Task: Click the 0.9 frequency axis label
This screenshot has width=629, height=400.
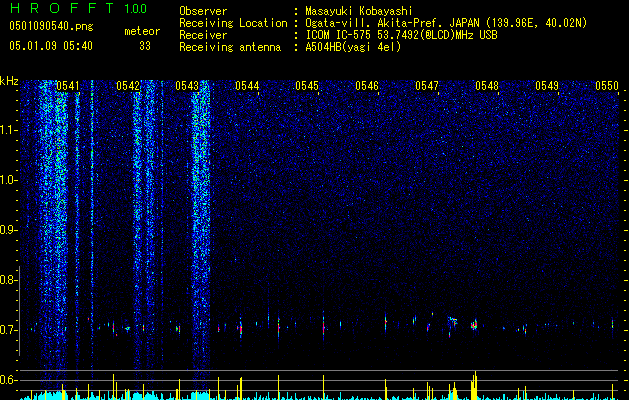Action: pyautogui.click(x=8, y=230)
